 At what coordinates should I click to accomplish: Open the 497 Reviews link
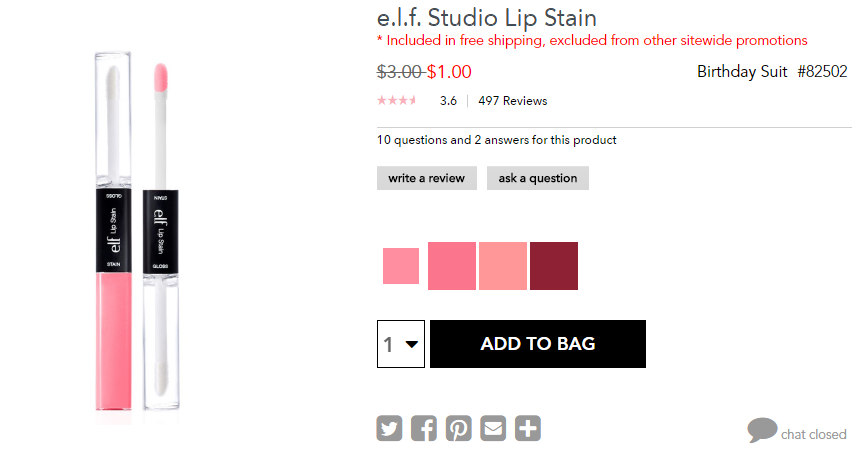pos(513,101)
